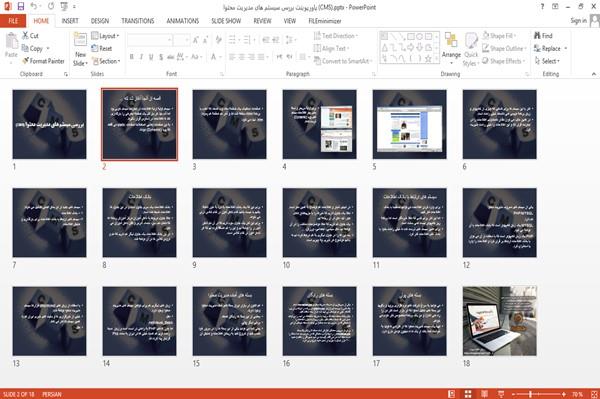Click the Decrease Font Size icon
The height and width of the screenshot is (399, 600).
pyautogui.click(x=205, y=40)
